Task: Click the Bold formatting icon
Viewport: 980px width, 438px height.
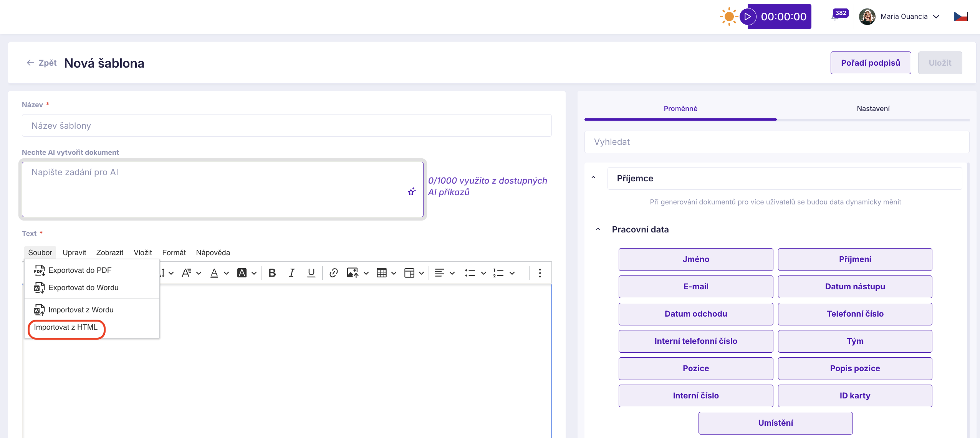Action: click(272, 273)
